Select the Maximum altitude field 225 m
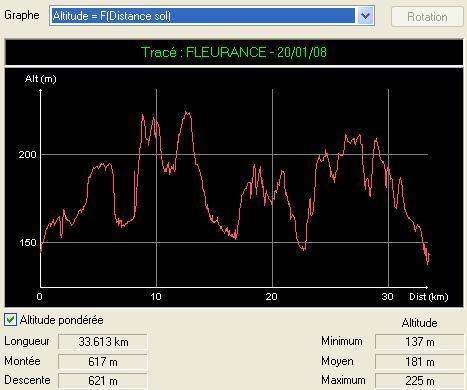Image resolution: width=467 pixels, height=390 pixels. (x=419, y=381)
